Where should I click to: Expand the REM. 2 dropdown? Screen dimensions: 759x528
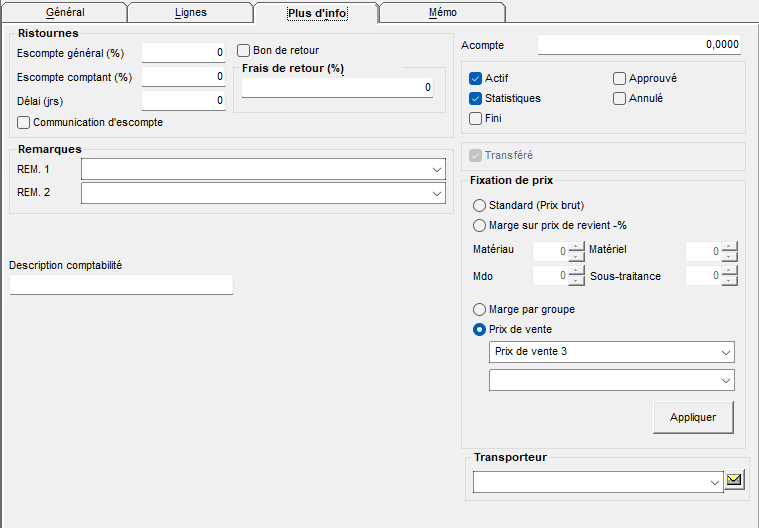click(x=437, y=194)
